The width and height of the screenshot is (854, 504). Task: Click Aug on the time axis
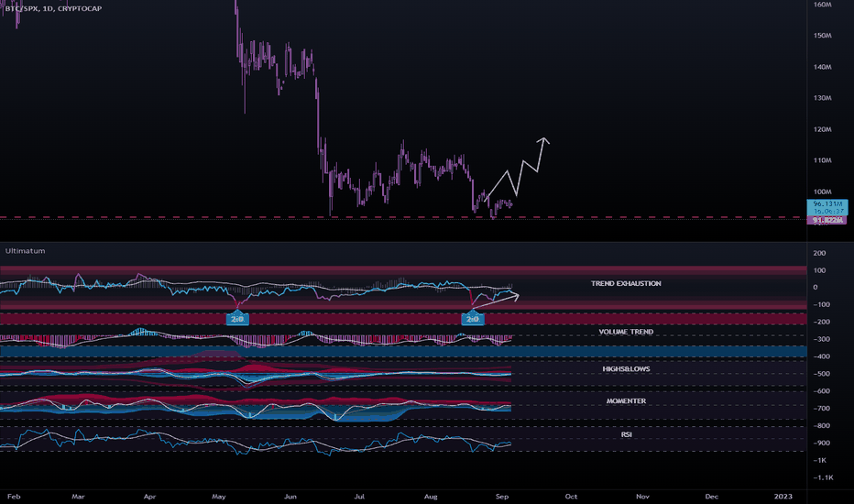[x=431, y=497]
